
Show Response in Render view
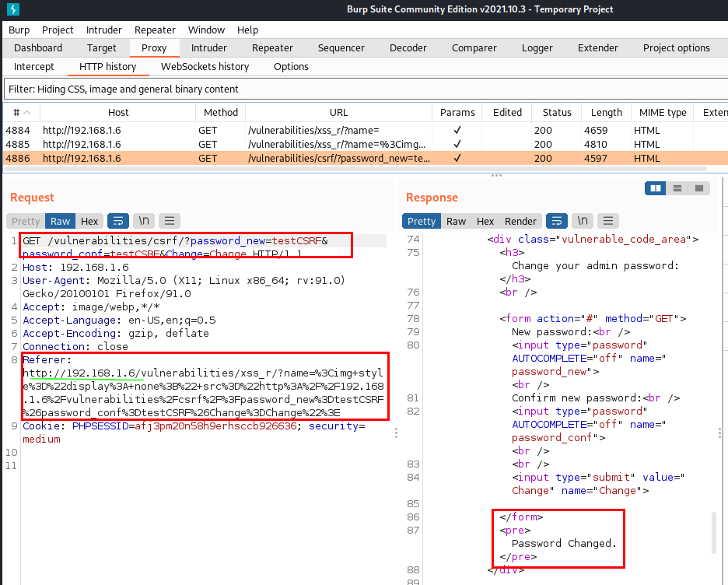tap(520, 221)
